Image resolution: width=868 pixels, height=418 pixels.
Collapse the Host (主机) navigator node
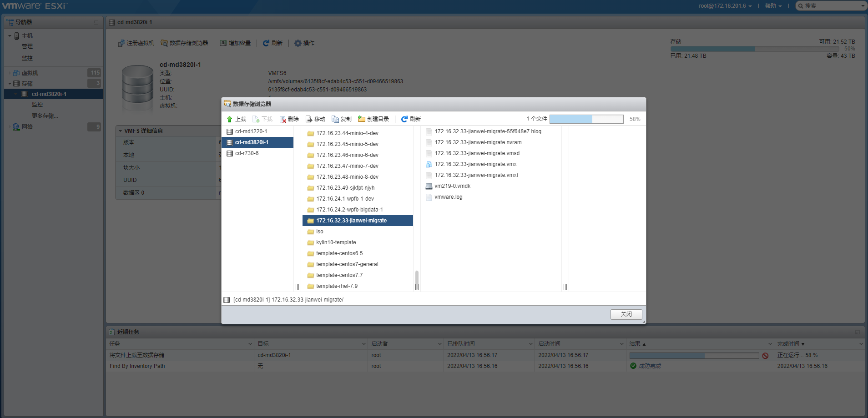[10, 36]
